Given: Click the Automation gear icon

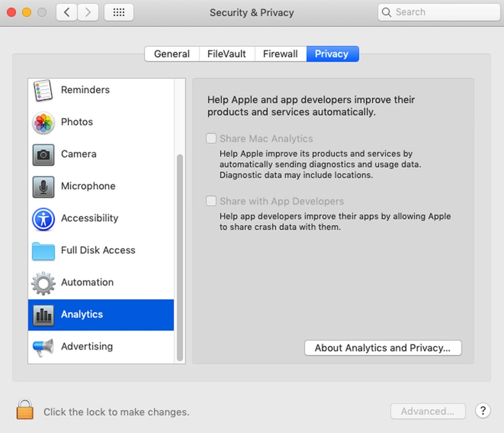Looking at the screenshot, I should point(43,283).
